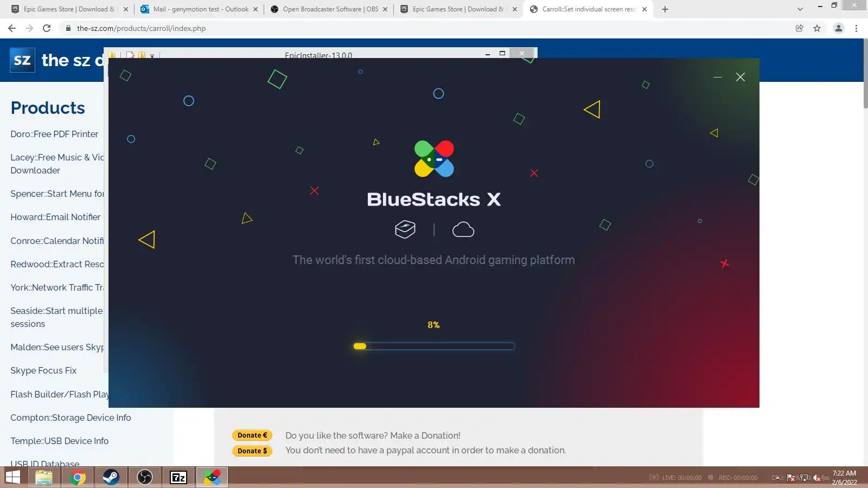Close the BlueStacks X installer window
Viewport: 868px width, 488px height.
pyautogui.click(x=741, y=77)
